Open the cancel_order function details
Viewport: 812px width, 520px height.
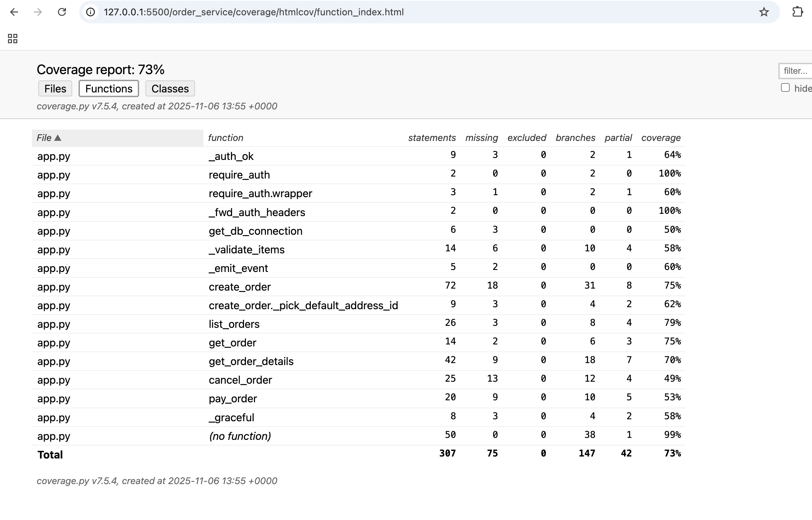click(x=240, y=380)
